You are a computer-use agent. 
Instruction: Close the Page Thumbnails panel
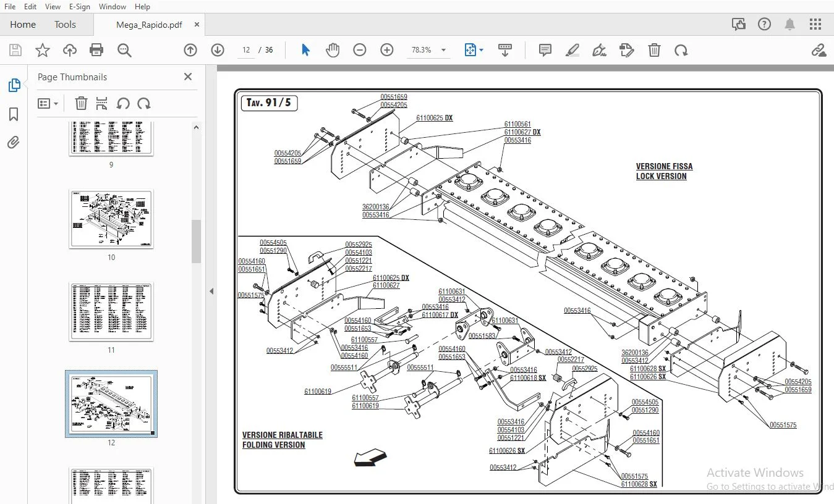pos(188,77)
